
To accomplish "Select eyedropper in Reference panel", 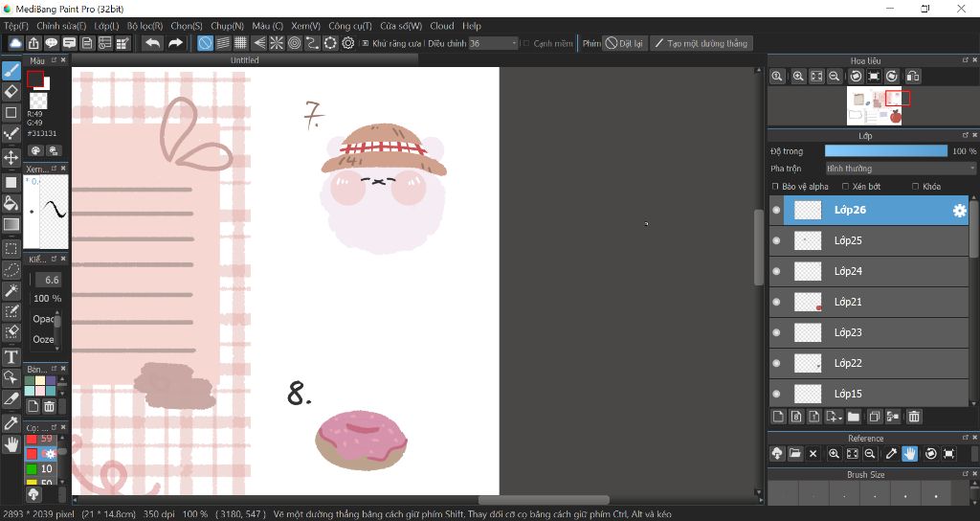I will coord(891,453).
